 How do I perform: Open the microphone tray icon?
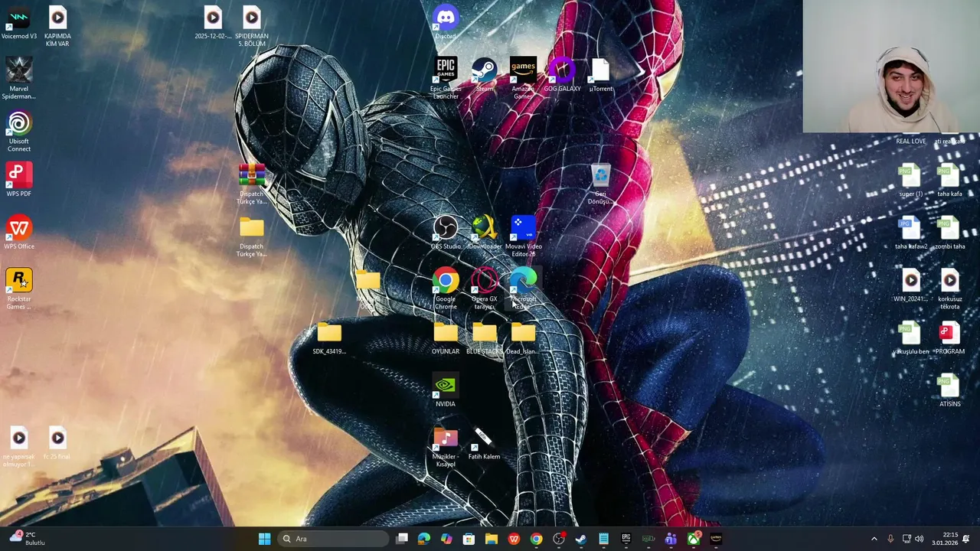pyautogui.click(x=890, y=539)
